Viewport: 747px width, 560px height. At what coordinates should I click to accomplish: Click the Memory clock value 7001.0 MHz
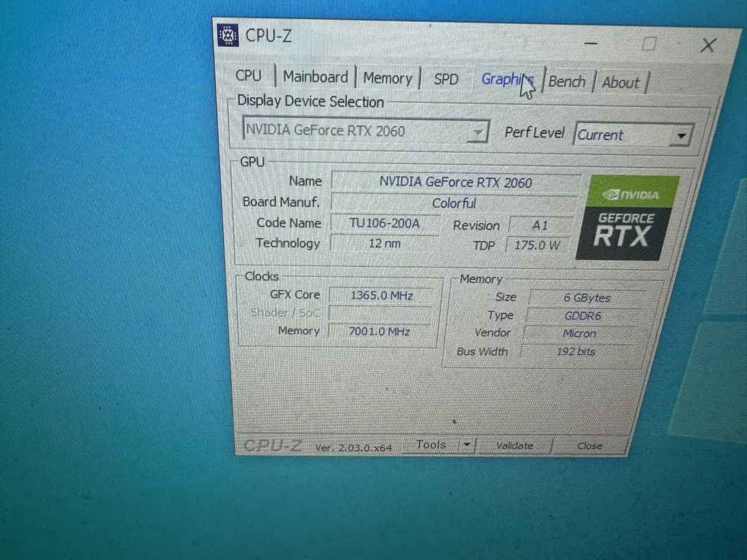pos(379,332)
